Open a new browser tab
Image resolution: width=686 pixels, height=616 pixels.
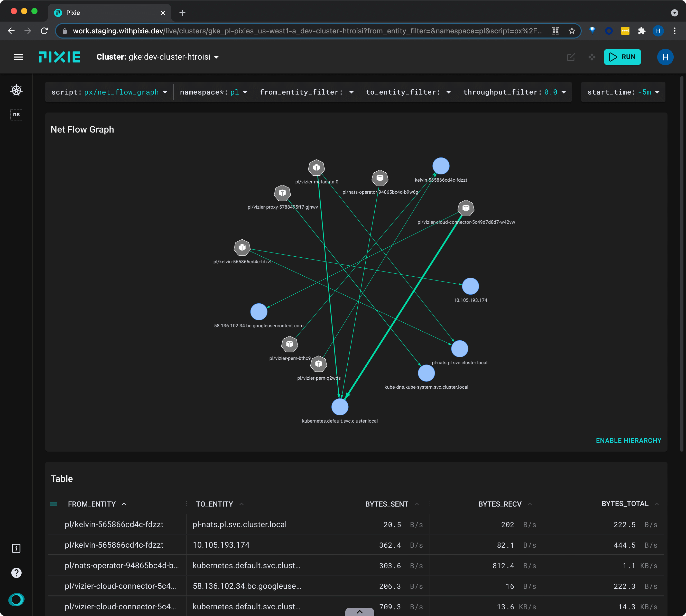point(182,13)
